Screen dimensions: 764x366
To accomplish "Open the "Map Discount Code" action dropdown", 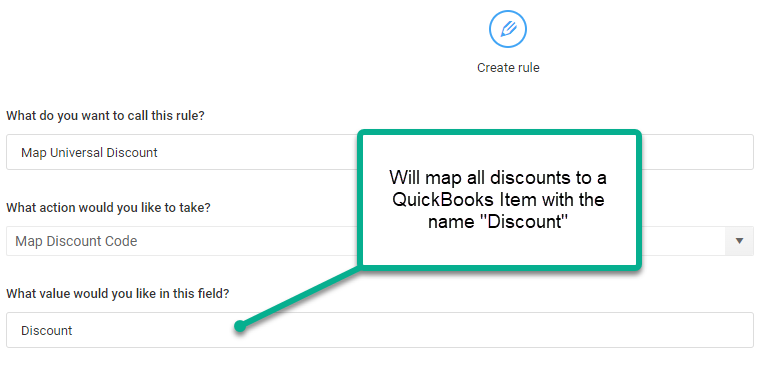I will tap(380, 241).
